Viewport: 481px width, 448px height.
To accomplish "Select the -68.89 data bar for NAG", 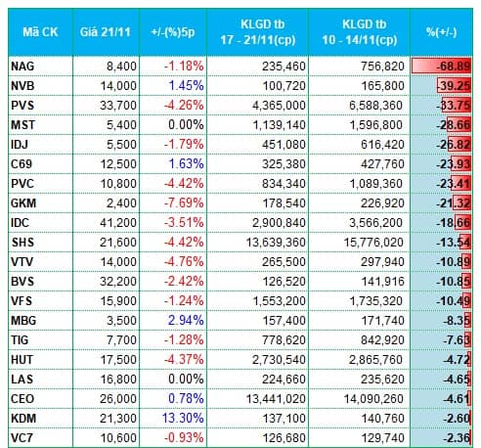I will [441, 67].
